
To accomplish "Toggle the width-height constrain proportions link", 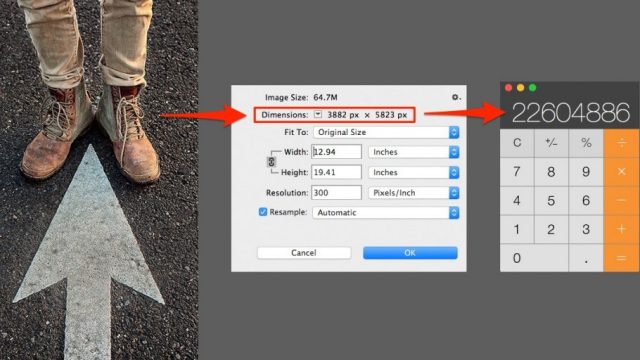I will click(x=271, y=162).
